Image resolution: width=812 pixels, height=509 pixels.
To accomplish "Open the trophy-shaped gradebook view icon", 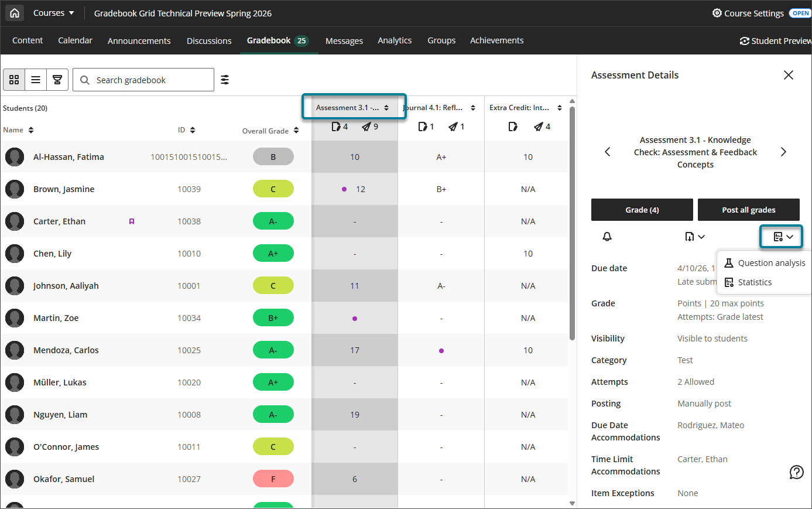I will click(57, 80).
